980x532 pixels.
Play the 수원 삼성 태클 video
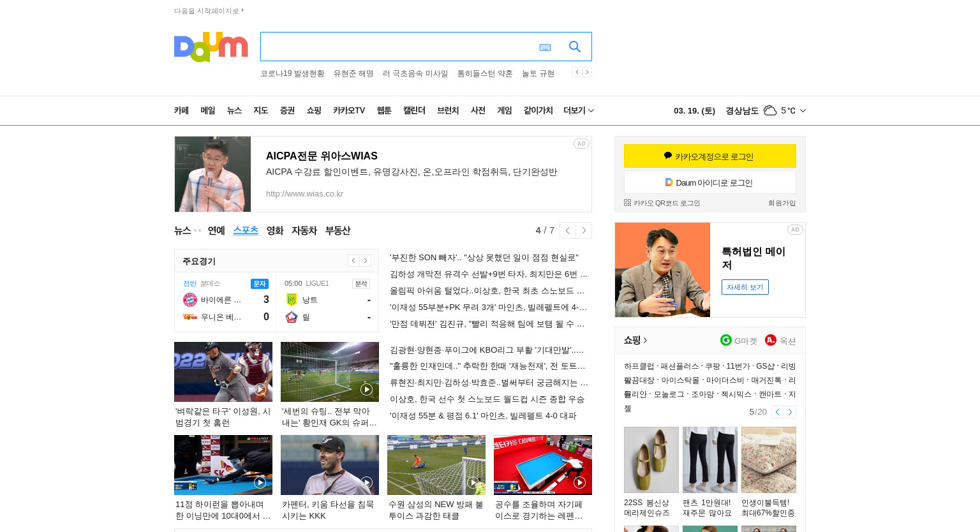[x=473, y=482]
